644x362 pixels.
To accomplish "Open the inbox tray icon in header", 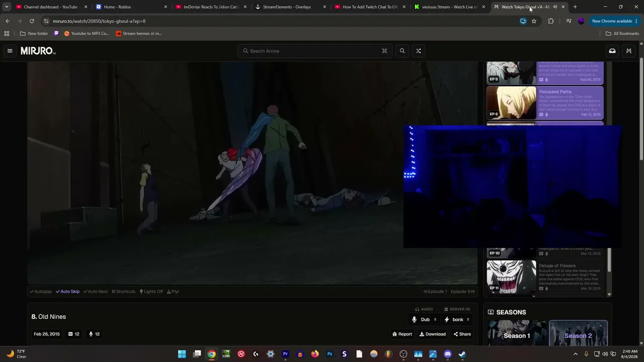I will pyautogui.click(x=612, y=51).
